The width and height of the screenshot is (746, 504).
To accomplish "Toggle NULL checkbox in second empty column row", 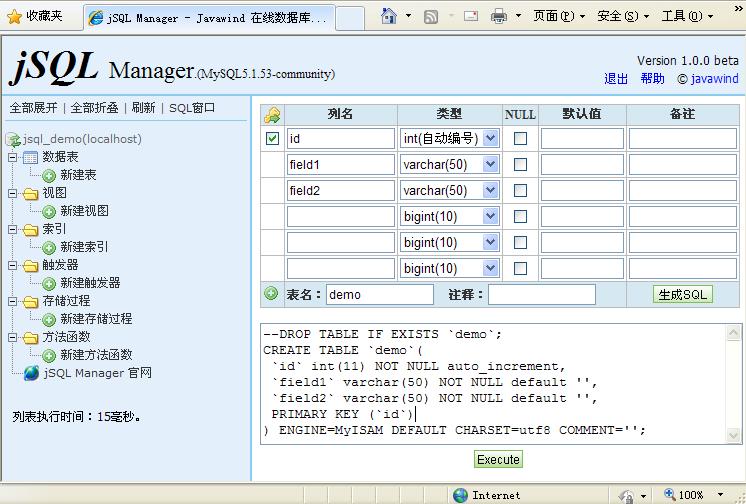I will (520, 242).
